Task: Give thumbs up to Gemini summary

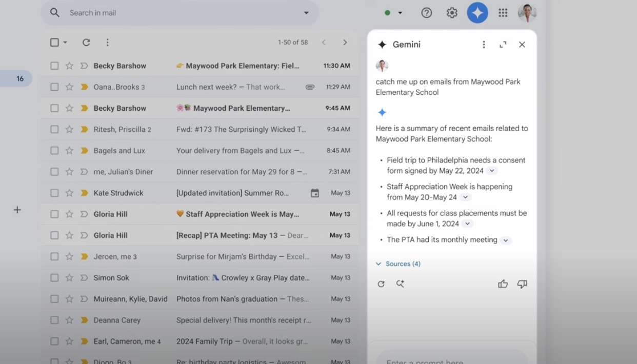Action: pos(503,284)
